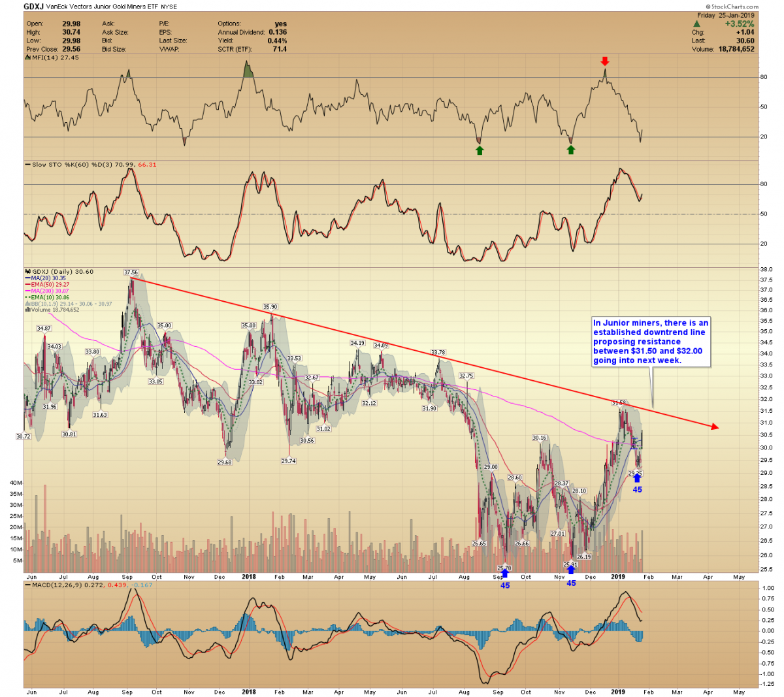The width and height of the screenshot is (784, 697).
Task: Select the MA(200) legend entry
Action: (50, 291)
